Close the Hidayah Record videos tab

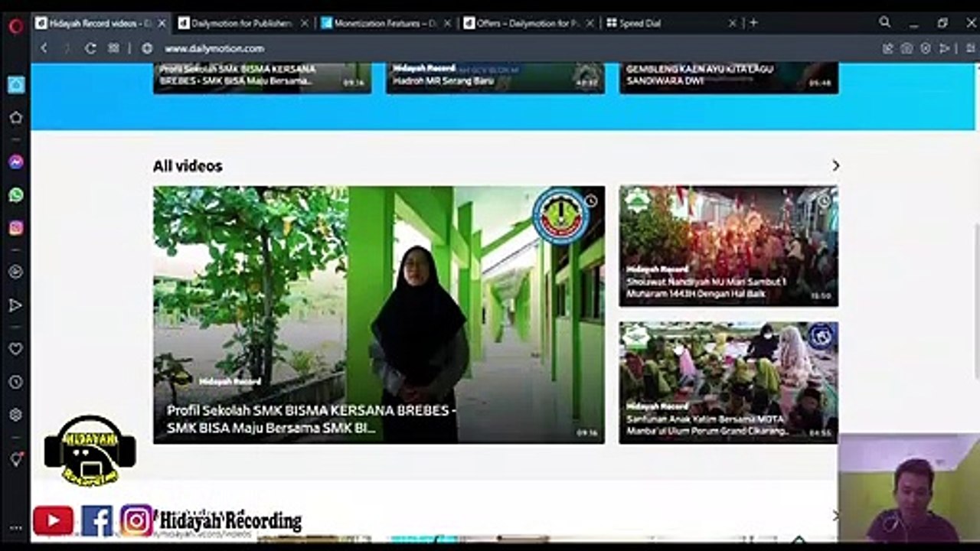pyautogui.click(x=162, y=24)
